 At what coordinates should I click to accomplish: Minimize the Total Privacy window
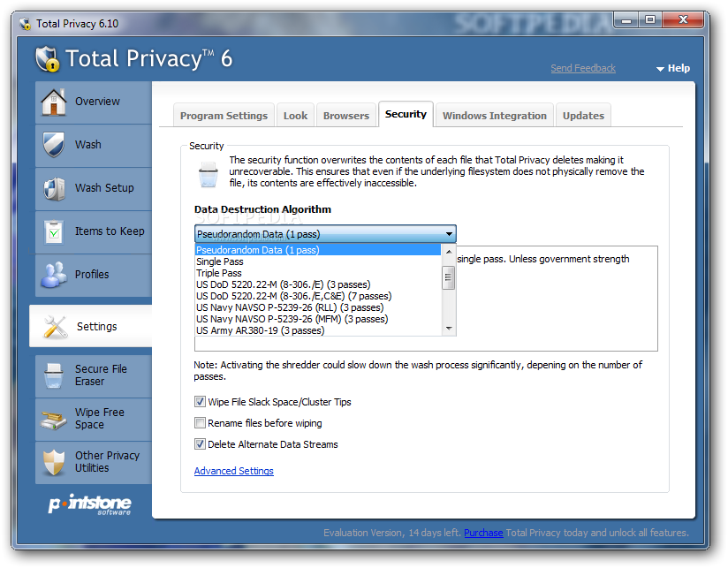click(x=626, y=20)
